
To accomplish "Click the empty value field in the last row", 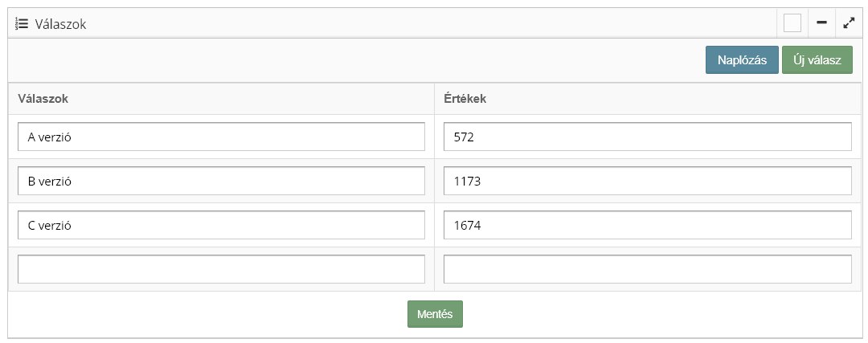I will [647, 269].
